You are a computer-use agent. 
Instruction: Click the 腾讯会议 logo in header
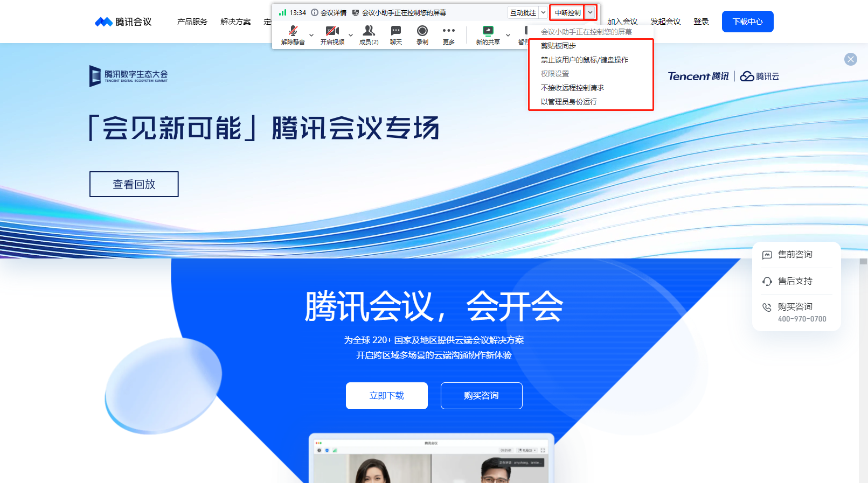pyautogui.click(x=123, y=22)
